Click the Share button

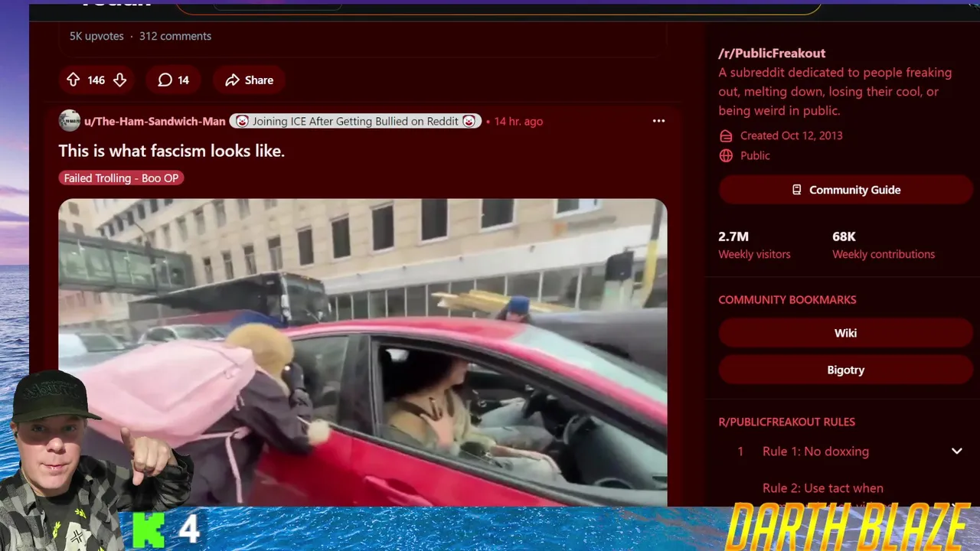249,80
